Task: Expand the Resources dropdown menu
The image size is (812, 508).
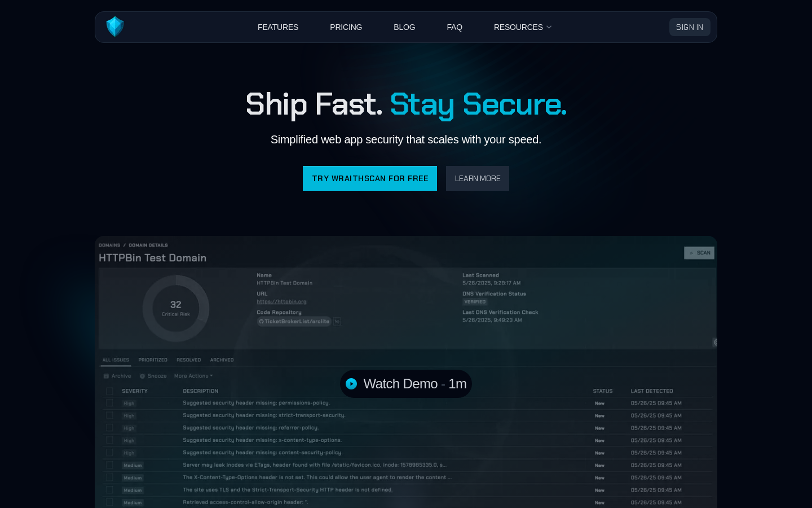Action: (x=523, y=27)
